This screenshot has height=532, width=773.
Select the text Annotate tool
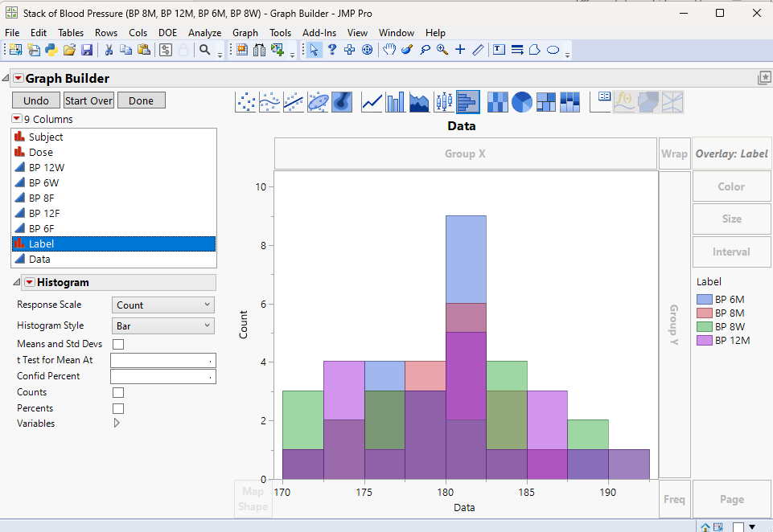pos(499,50)
